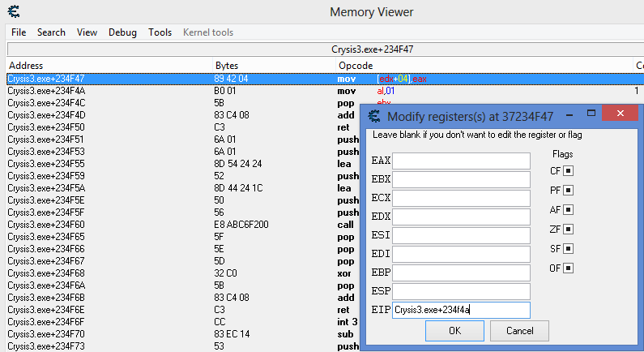This screenshot has width=644, height=352.
Task: Open the Kernel tools menu
Action: click(x=208, y=32)
